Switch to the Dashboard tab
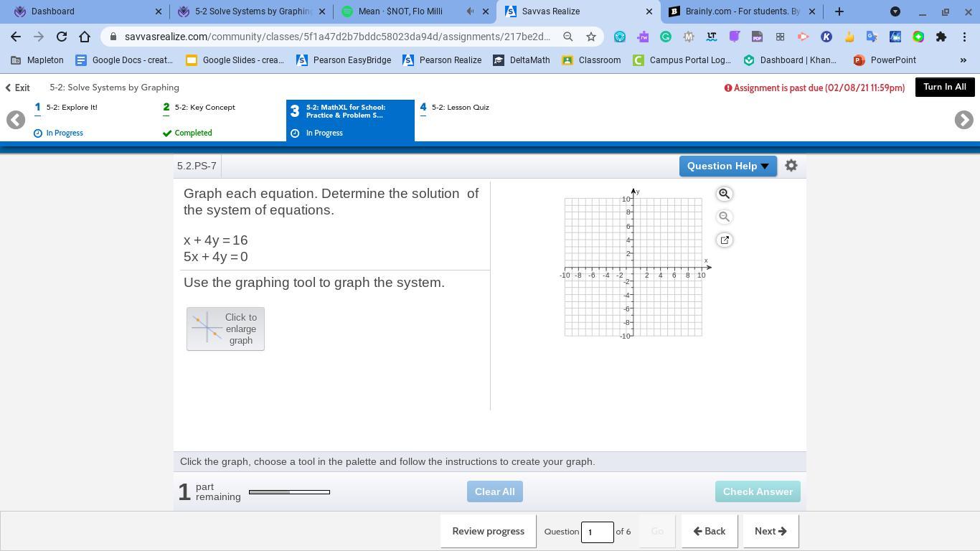Image resolution: width=980 pixels, height=551 pixels. [x=86, y=11]
